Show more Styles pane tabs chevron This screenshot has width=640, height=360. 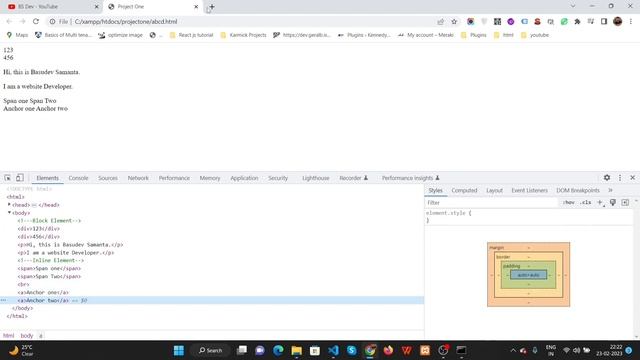click(610, 190)
